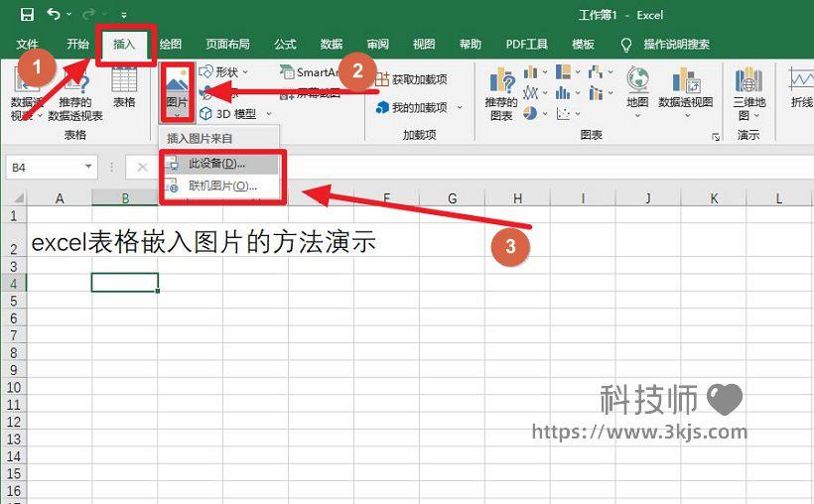Click the 地图 map chart globe
This screenshot has width=814, height=504.
click(x=637, y=91)
